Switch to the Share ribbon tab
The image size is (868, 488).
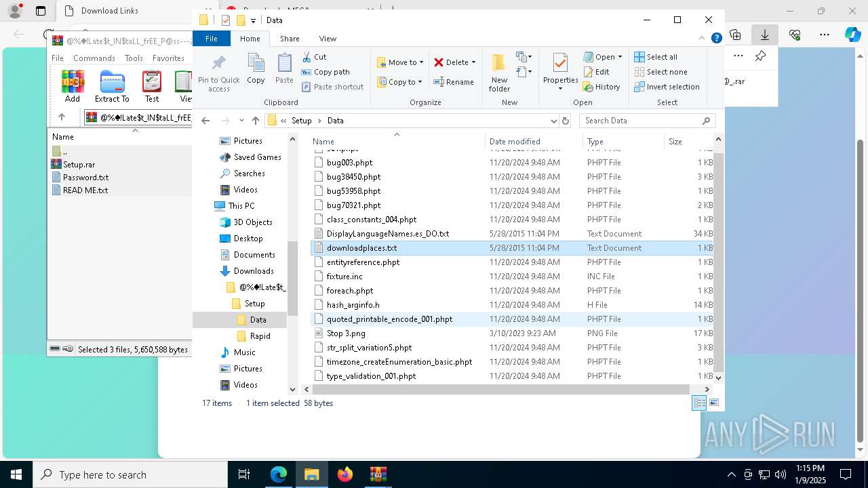(290, 39)
